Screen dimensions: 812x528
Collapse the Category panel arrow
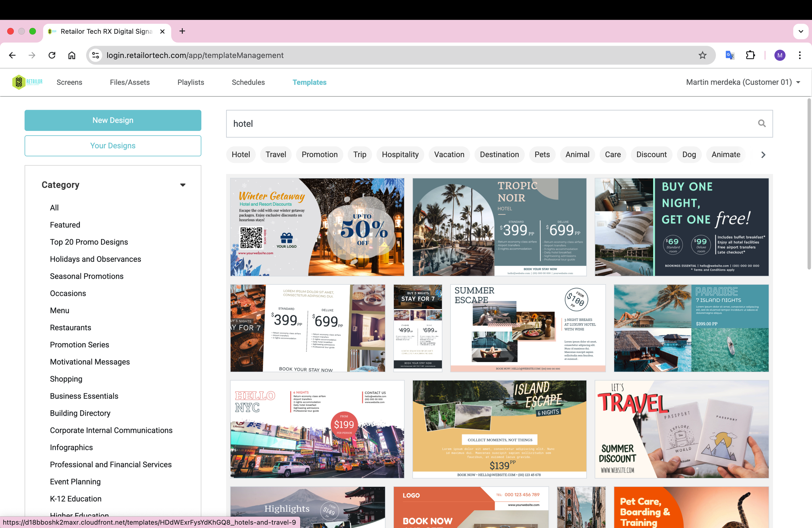pos(183,185)
